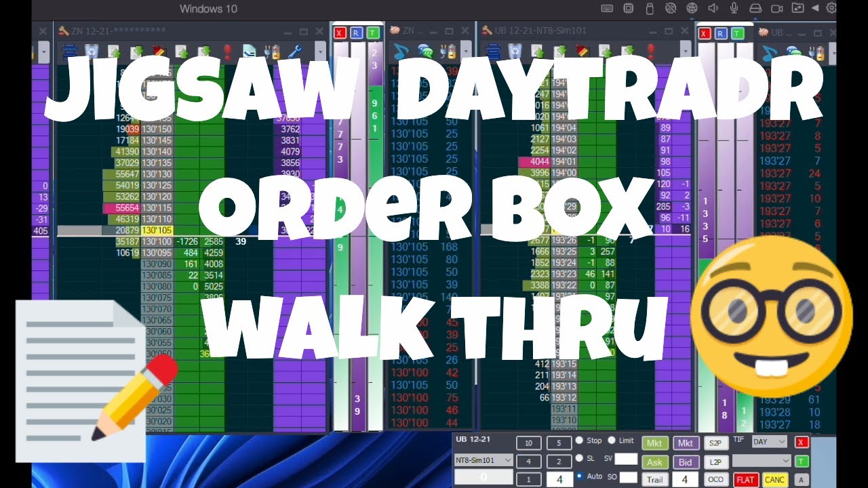Click the eraser icon in ZN depth window
Image resolution: width=868 pixels, height=488 pixels.
point(159,52)
